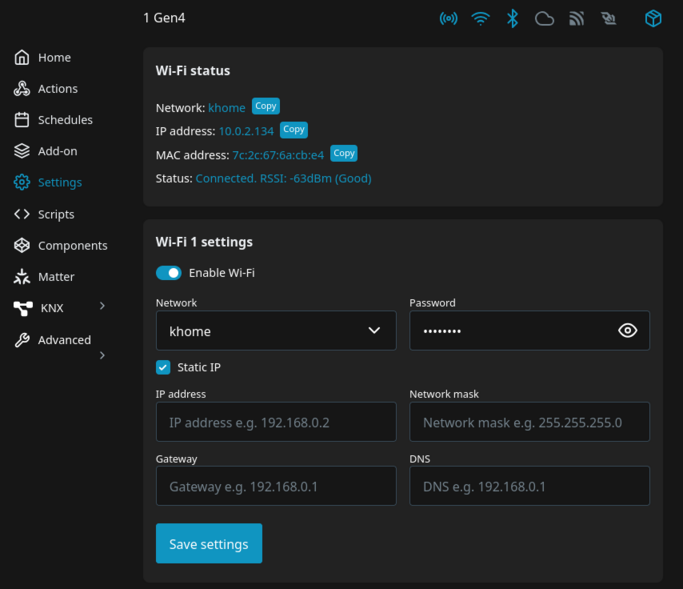Click the RSS-style feed icon in header
This screenshot has width=683, height=589.
[x=576, y=19]
